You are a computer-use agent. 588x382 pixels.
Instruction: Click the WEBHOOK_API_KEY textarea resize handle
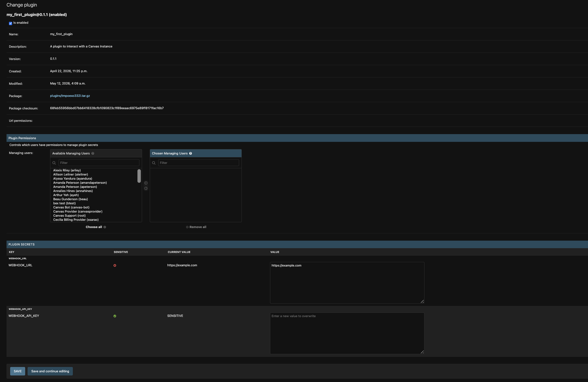(x=422, y=352)
